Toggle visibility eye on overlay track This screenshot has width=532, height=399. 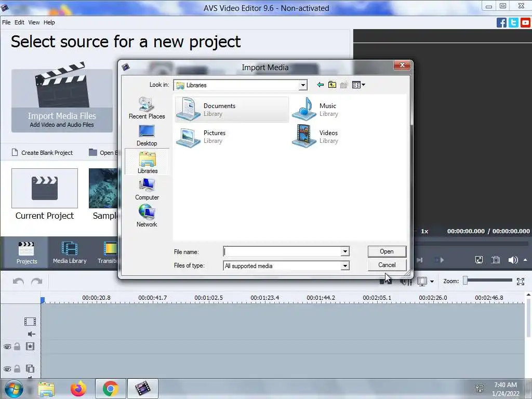click(x=7, y=369)
